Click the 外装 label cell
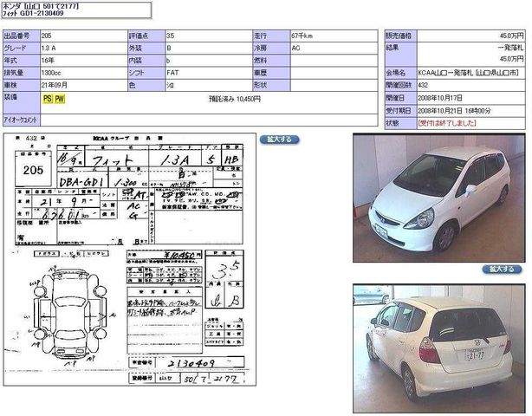The width and height of the screenshot is (532, 416). [x=146, y=49]
